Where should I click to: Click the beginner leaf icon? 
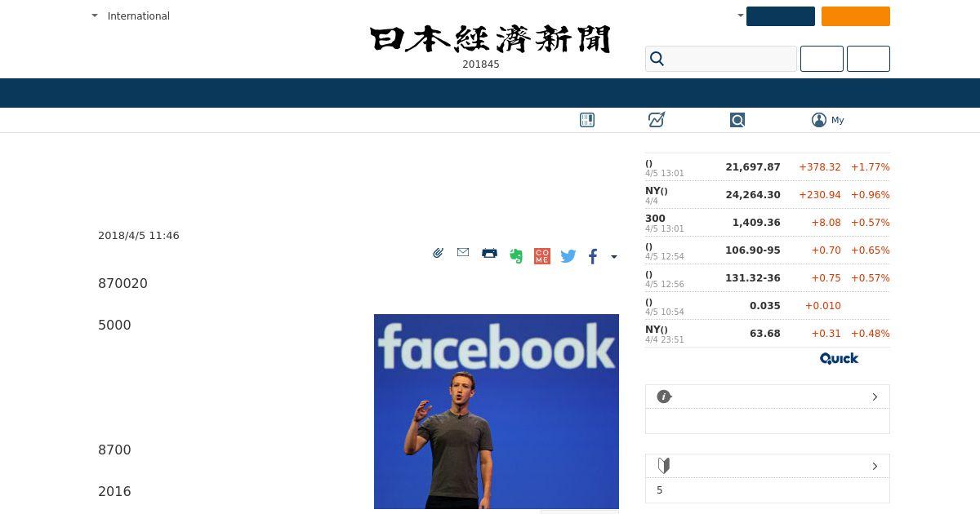pyautogui.click(x=664, y=466)
